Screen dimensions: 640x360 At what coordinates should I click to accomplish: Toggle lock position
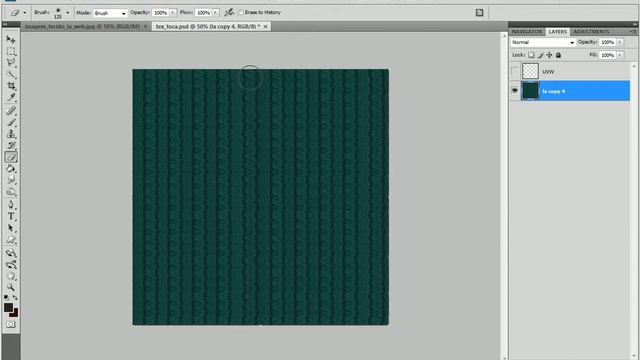pyautogui.click(x=549, y=55)
